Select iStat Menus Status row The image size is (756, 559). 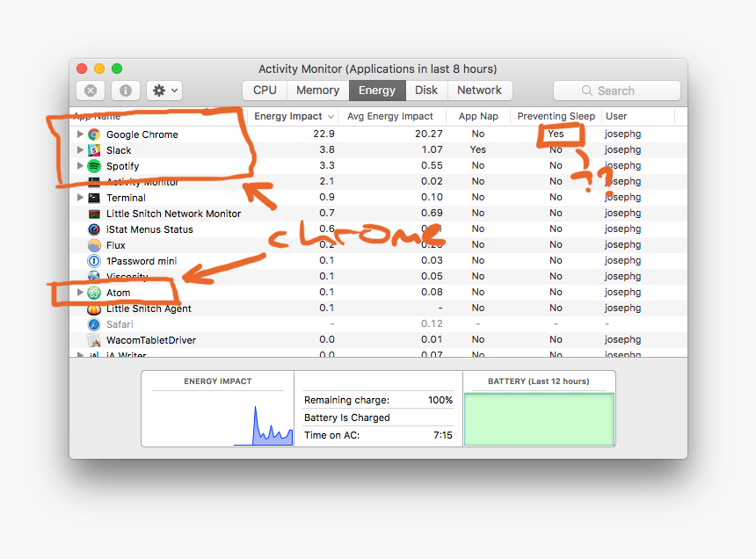click(378, 229)
